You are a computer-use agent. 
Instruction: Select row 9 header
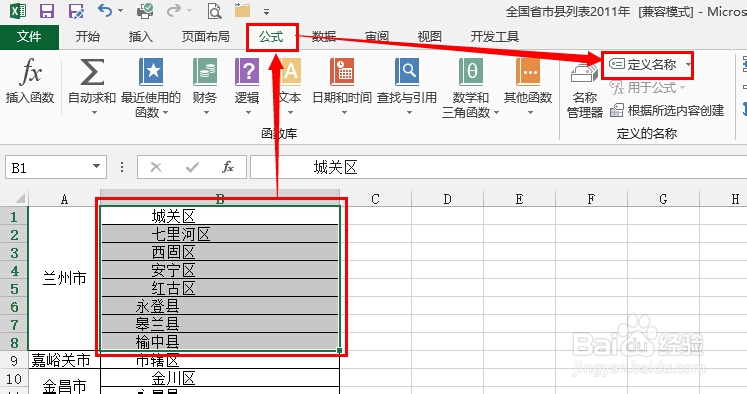[x=14, y=361]
